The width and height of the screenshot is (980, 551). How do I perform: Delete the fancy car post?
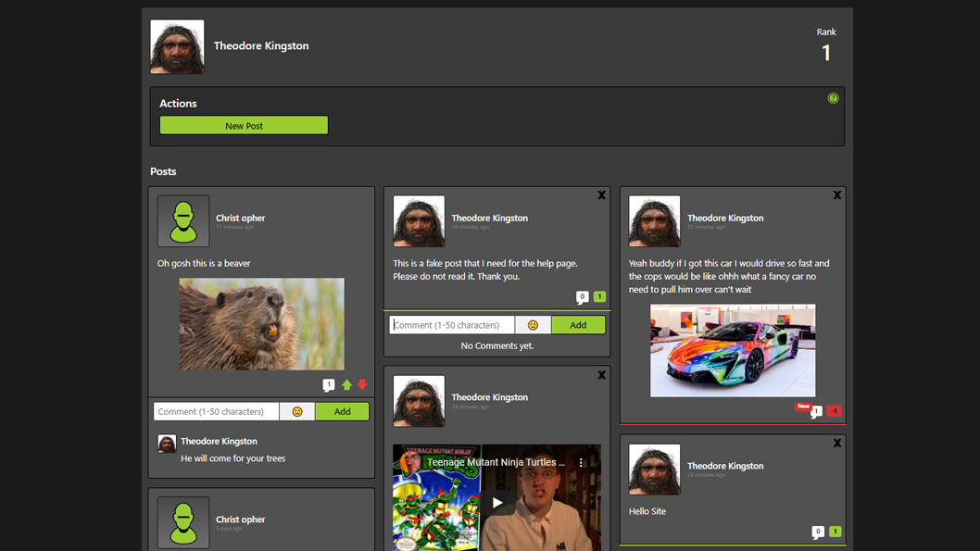[x=836, y=195]
